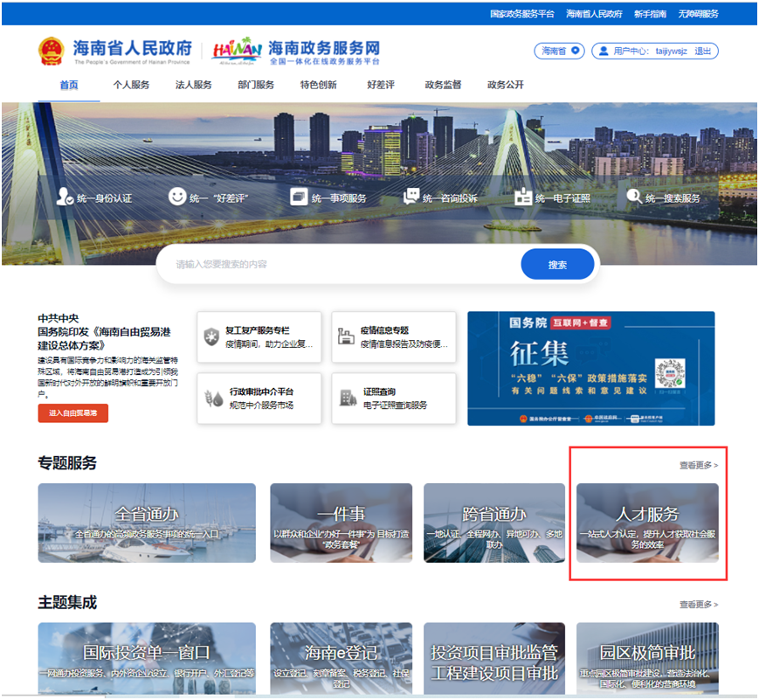Click the shield icon of 复工复产服务专栏

pyautogui.click(x=211, y=336)
